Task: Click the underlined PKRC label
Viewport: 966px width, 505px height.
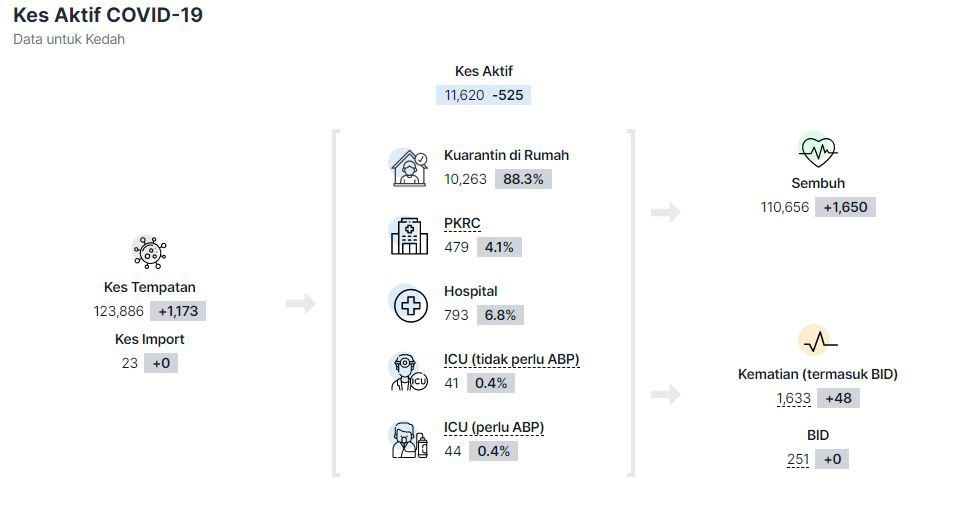Action: coord(462,224)
